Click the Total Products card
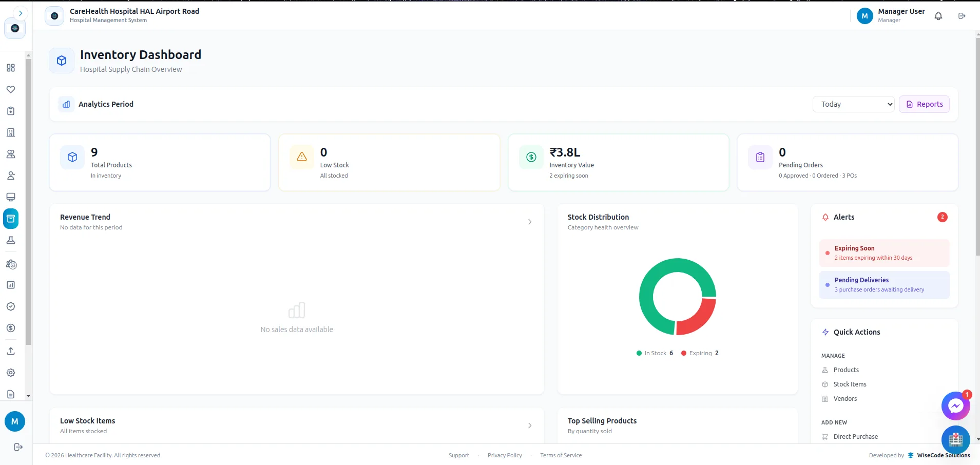 pos(160,163)
